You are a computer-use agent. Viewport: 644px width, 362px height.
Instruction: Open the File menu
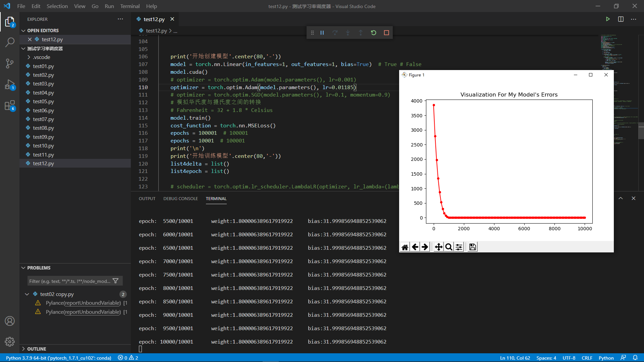pyautogui.click(x=21, y=6)
